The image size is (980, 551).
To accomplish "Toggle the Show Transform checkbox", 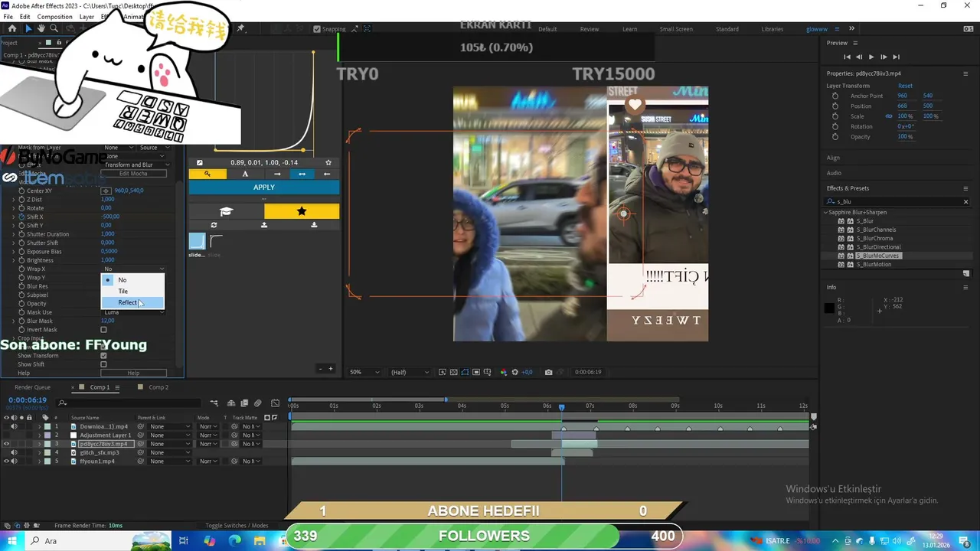I will coord(103,356).
